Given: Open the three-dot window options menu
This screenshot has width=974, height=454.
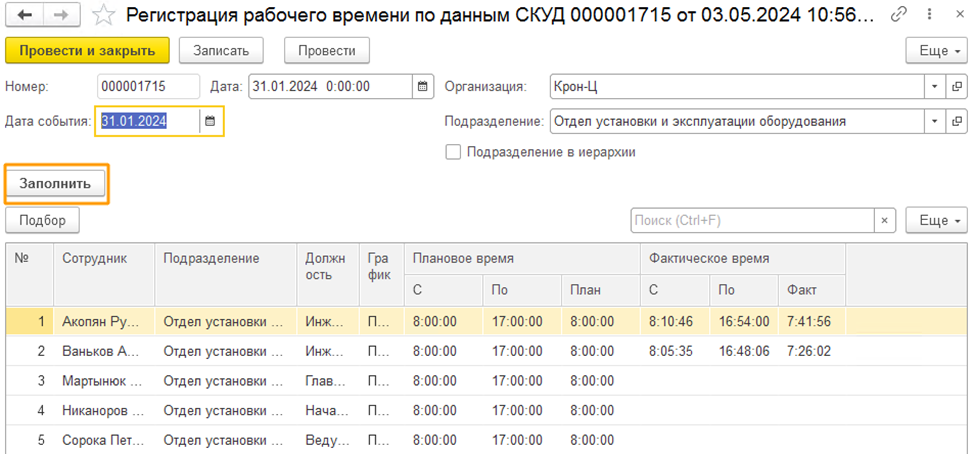Looking at the screenshot, I should (x=925, y=16).
